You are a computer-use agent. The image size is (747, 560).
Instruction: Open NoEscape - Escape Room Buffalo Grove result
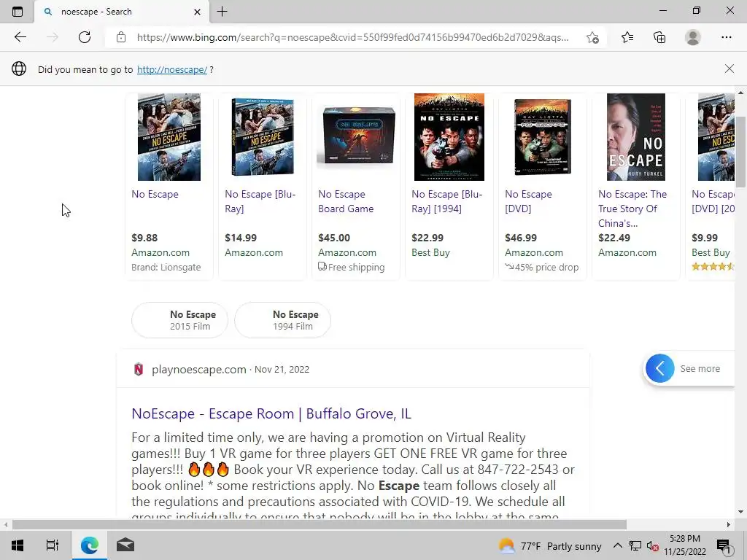coord(271,413)
